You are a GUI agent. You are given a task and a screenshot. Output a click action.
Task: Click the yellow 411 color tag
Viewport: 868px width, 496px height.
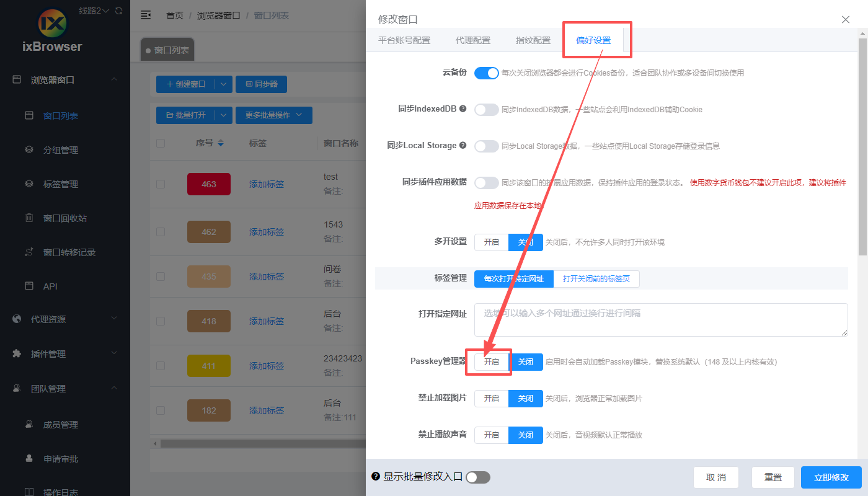point(209,366)
